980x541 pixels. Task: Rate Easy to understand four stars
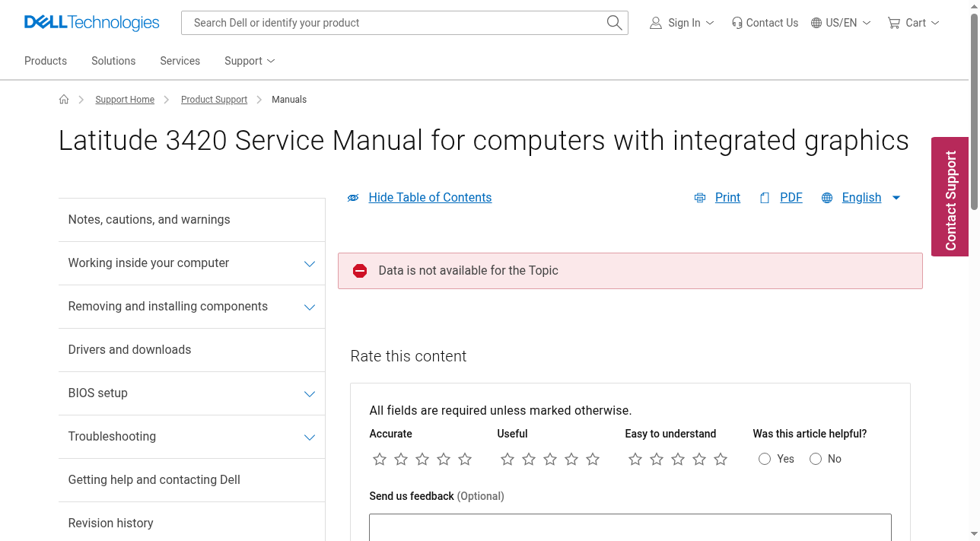click(699, 459)
